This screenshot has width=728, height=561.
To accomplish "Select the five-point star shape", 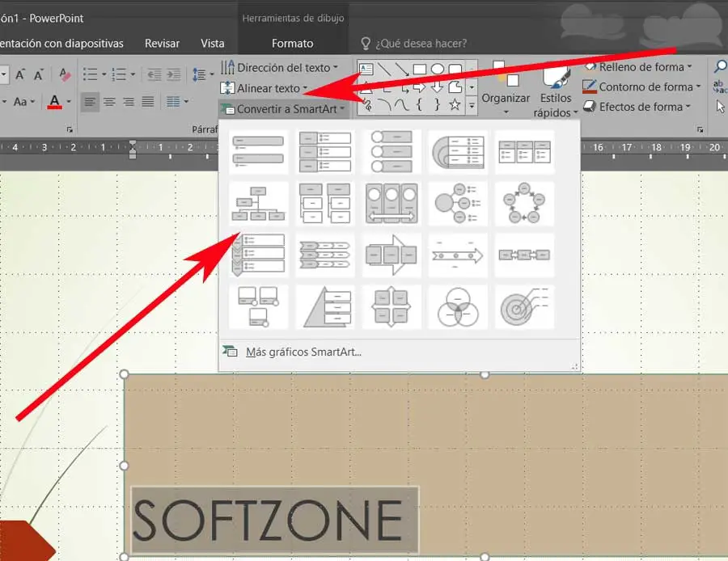I will pyautogui.click(x=455, y=104).
